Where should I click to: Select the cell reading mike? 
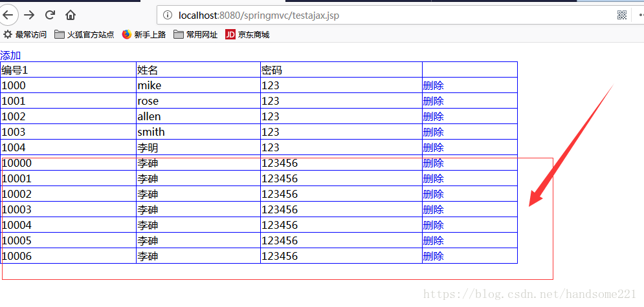tap(198, 85)
